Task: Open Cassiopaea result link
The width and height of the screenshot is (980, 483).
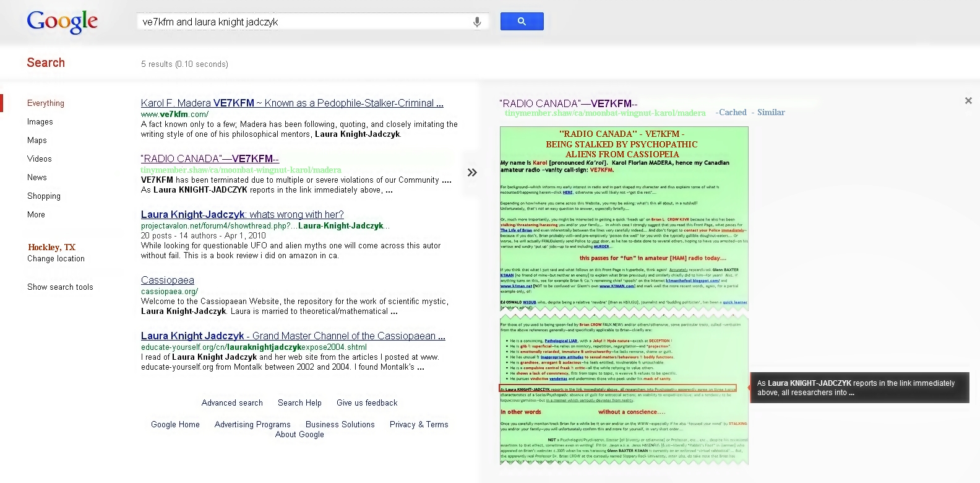Action: pyautogui.click(x=167, y=280)
